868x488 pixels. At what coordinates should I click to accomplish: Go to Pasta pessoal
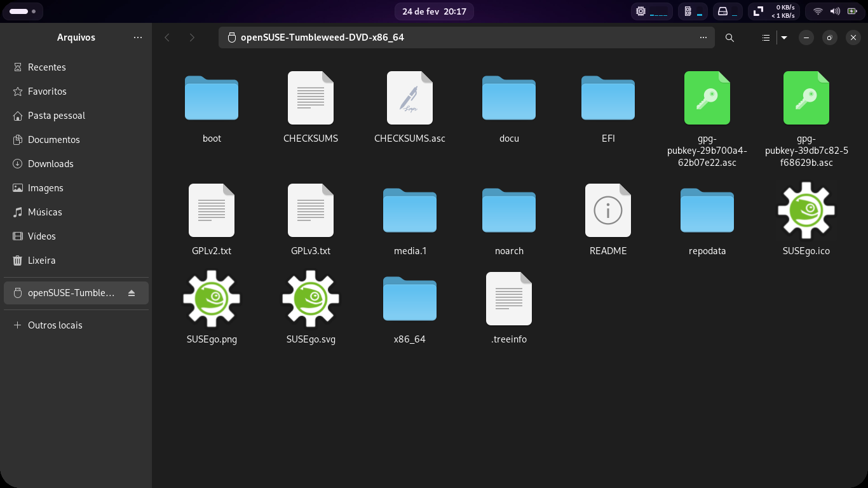(76, 116)
